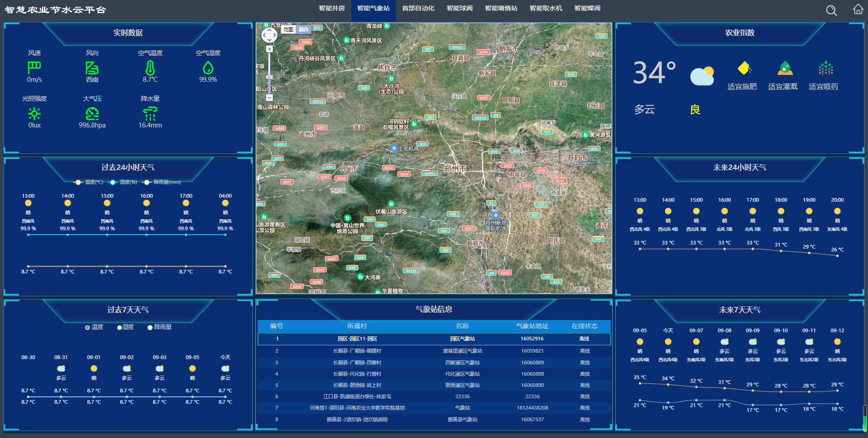Toggle 温度 legend in past 7-day chart
This screenshot has width=868, height=438.
(94, 327)
